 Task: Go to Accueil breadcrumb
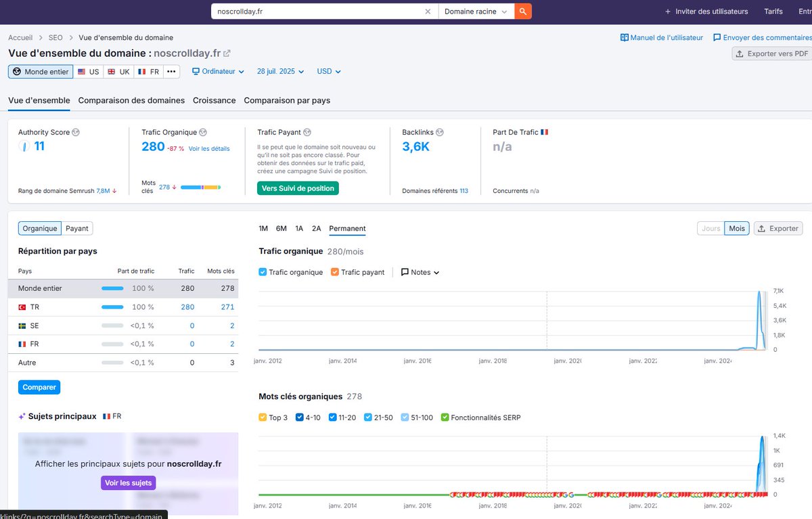[x=20, y=38]
